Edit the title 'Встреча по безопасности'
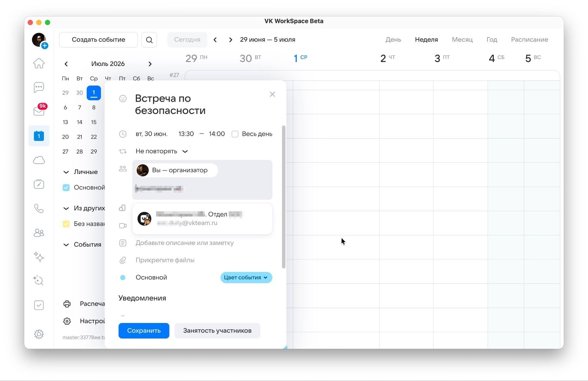 [x=170, y=105]
